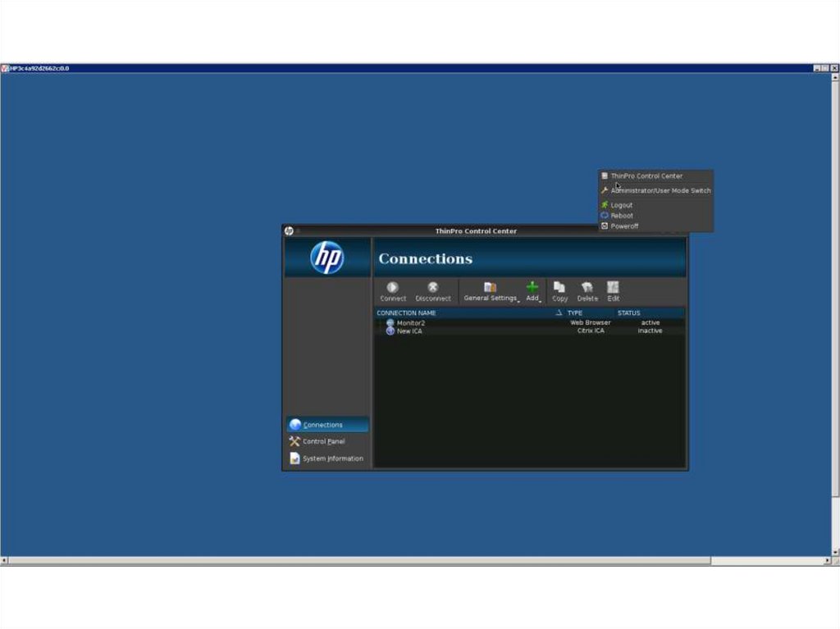
Task: Choose Reboot in the context menu
Action: [655, 216]
